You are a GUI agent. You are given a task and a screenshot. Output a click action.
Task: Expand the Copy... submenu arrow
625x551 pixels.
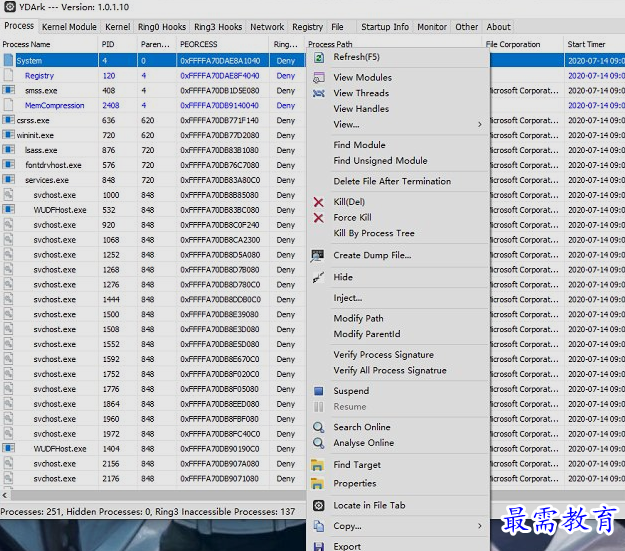[x=480, y=526]
